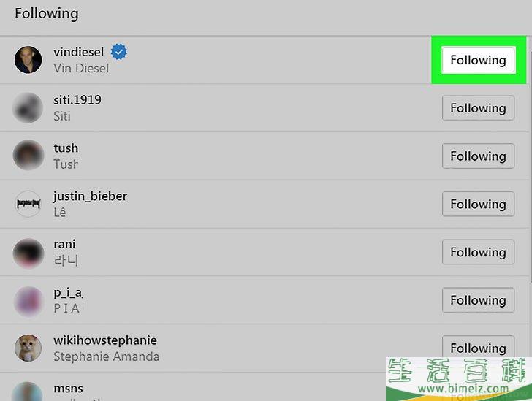Click rani's profile avatar

point(28,253)
